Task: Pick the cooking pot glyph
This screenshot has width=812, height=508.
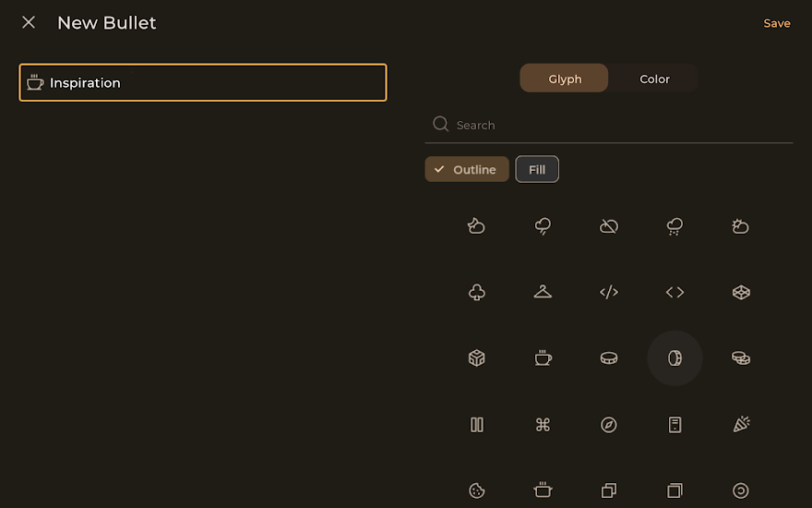Action: (x=543, y=490)
